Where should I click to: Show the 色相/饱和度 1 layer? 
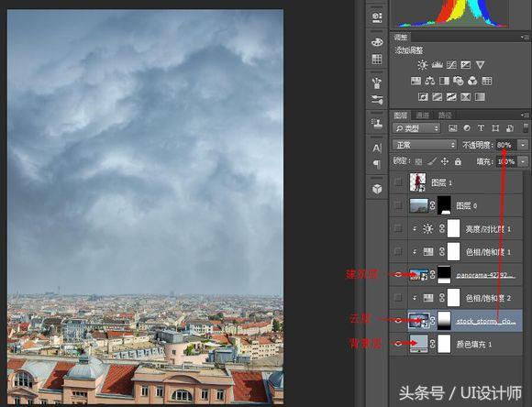pos(398,251)
